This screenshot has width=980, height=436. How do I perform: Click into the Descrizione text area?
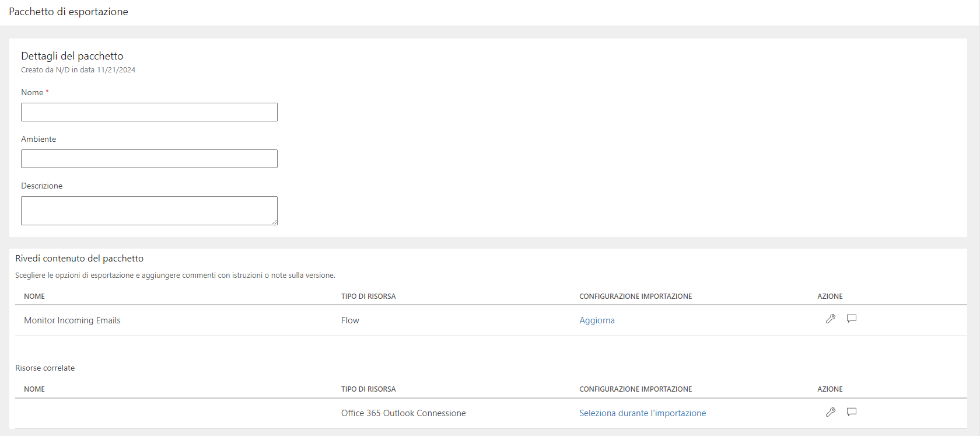click(149, 211)
